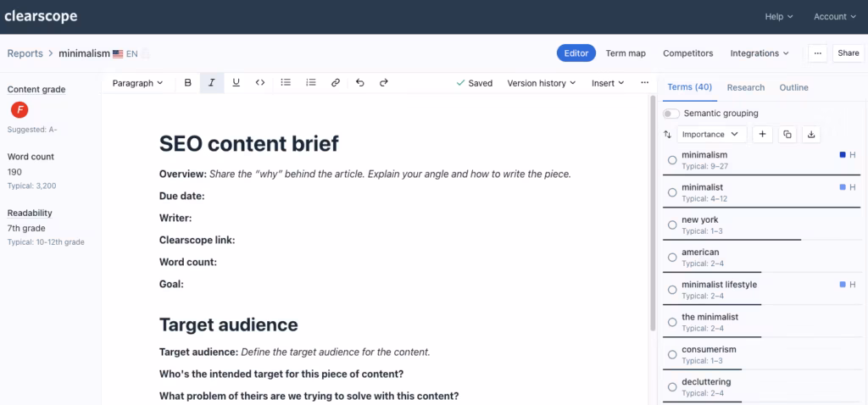
Task: Open the Version history dropdown
Action: 542,83
